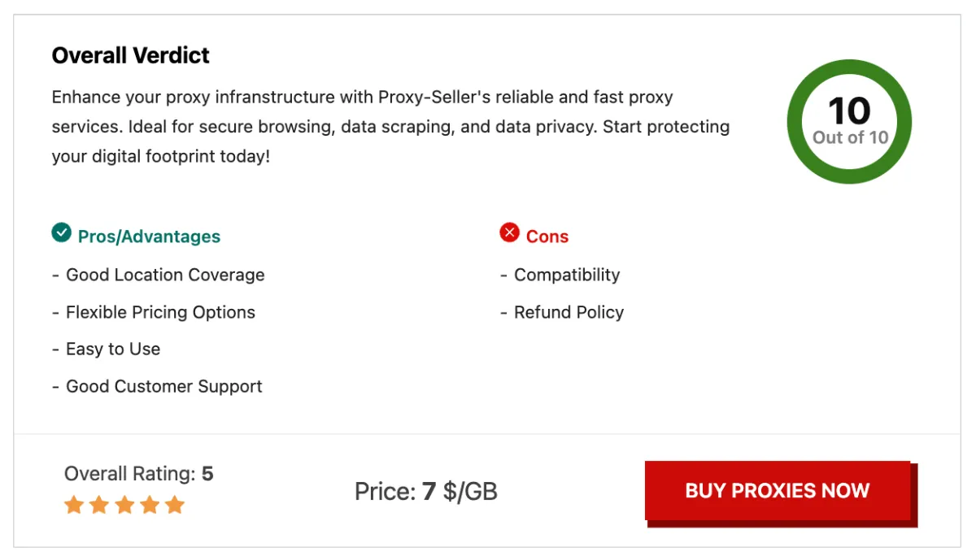This screenshot has width=976, height=560.
Task: Click the fifth orange rating star
Action: (x=175, y=506)
